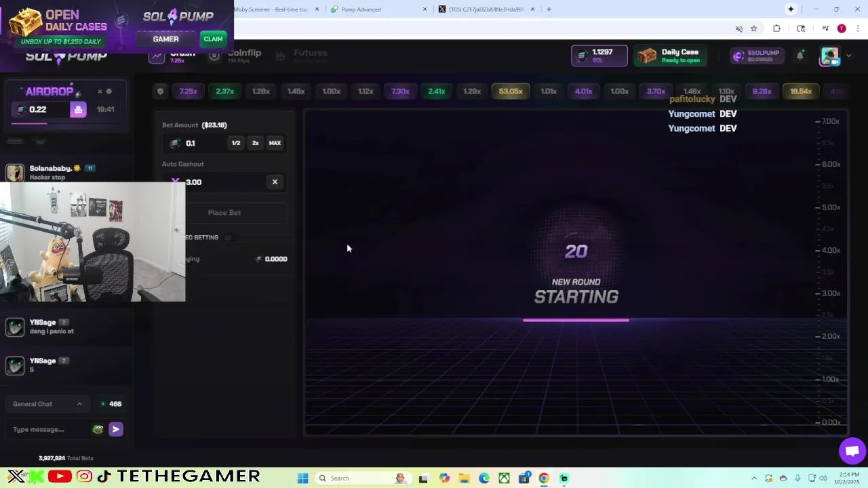Halve the bet with 1/2 button
This screenshot has width=868, height=488.
(x=236, y=143)
